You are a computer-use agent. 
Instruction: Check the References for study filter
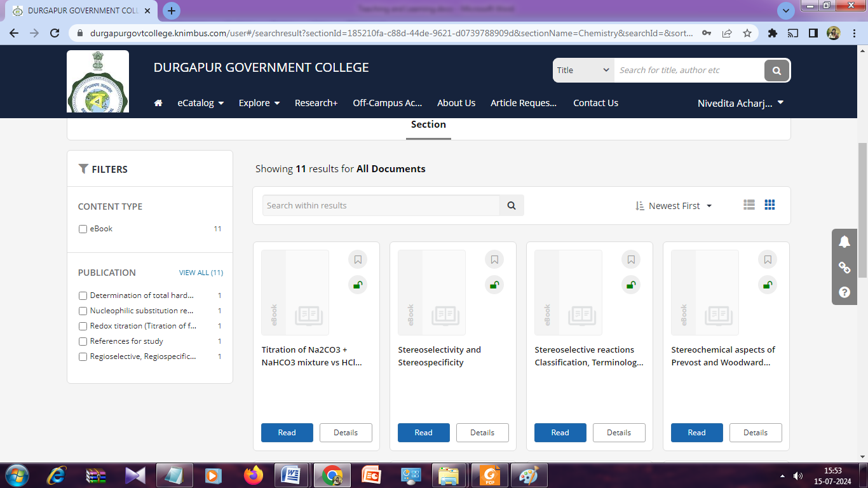(83, 342)
